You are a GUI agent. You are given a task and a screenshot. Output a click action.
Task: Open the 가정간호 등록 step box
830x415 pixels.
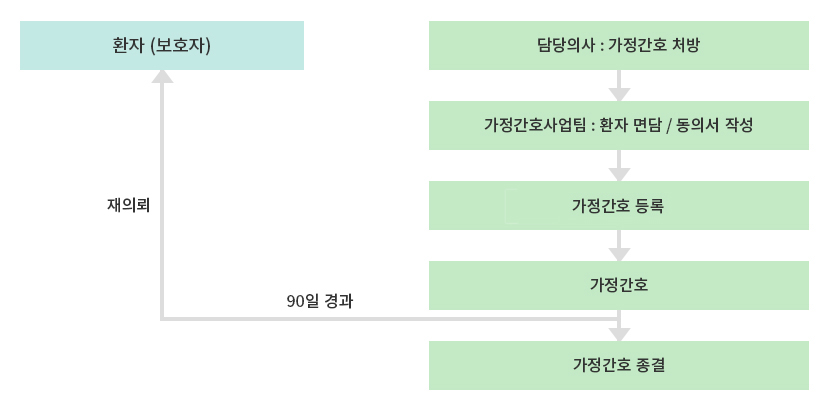[619, 205]
